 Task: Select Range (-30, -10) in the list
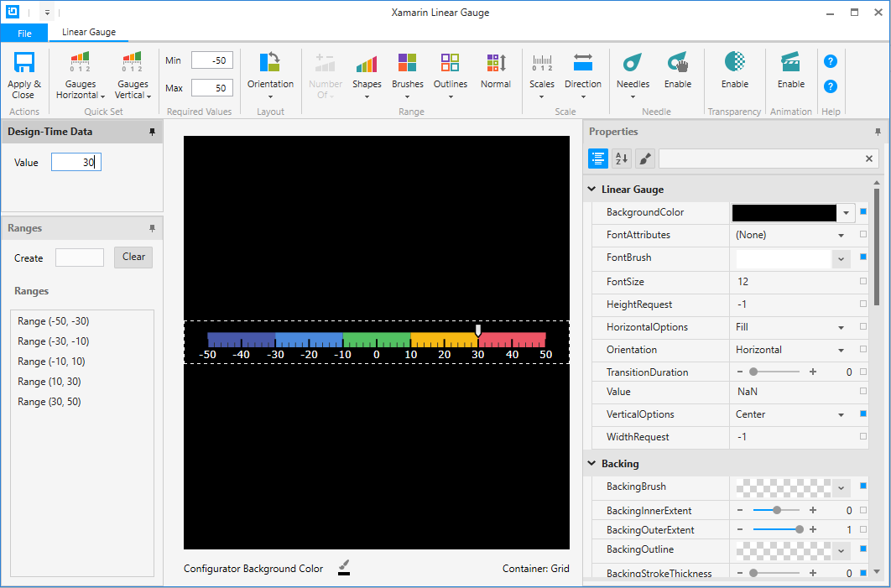point(82,341)
